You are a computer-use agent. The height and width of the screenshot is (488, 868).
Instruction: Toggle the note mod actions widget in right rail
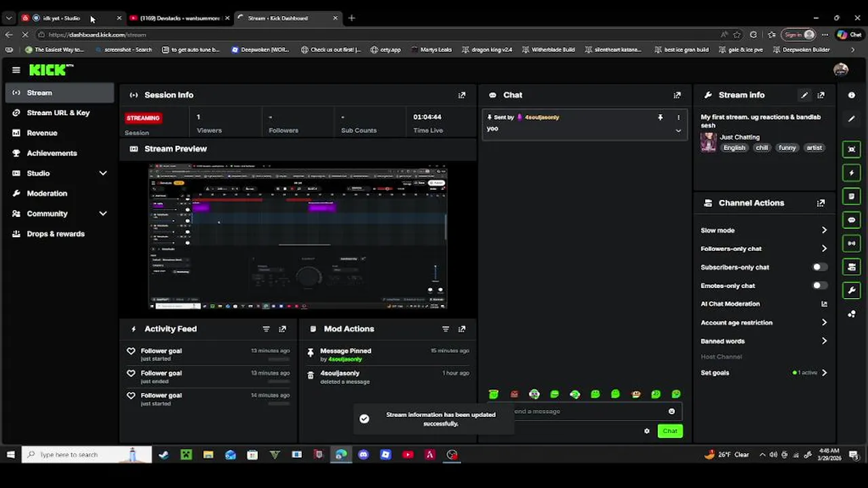tap(852, 197)
